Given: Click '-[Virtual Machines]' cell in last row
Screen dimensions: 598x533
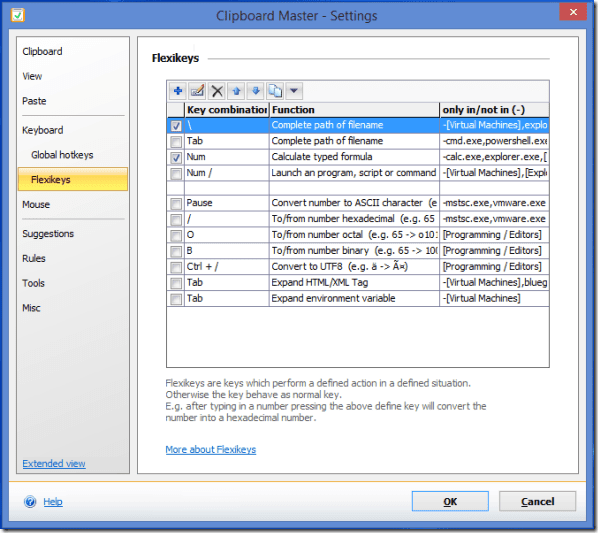Looking at the screenshot, I should coord(494,299).
